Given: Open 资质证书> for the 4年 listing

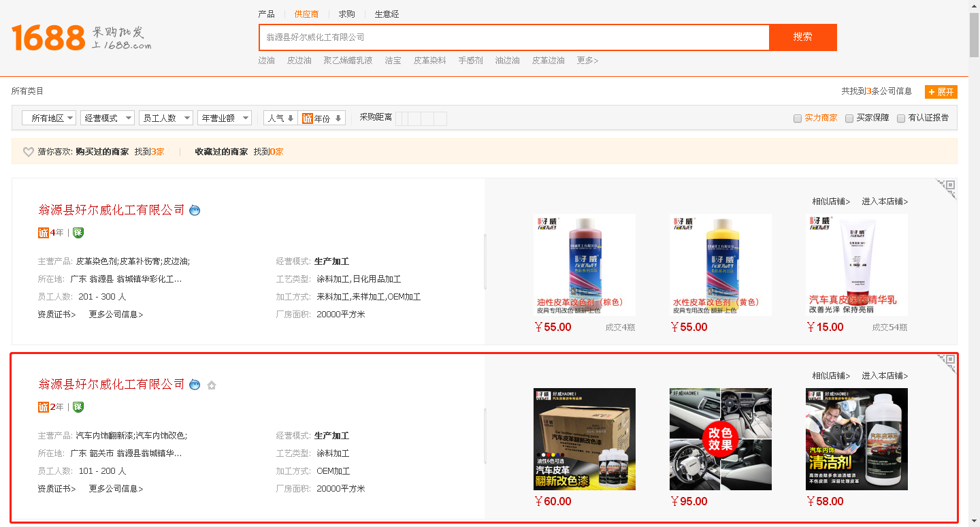Looking at the screenshot, I should 56,315.
